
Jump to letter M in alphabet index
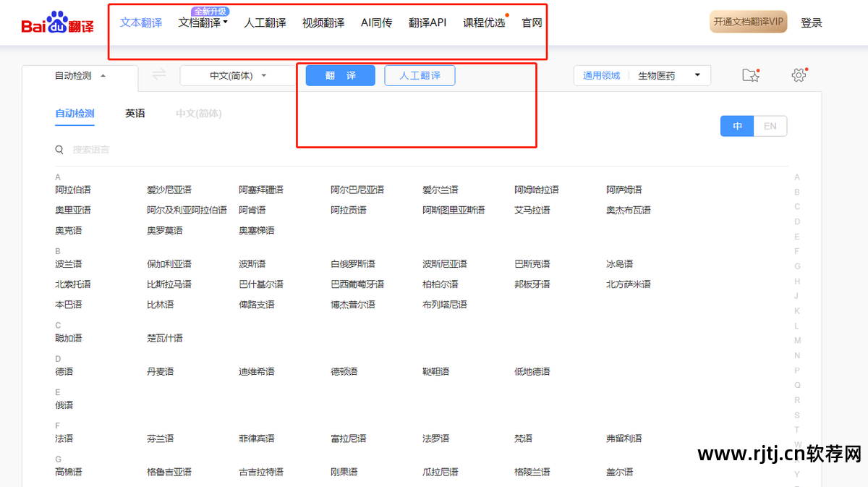797,340
